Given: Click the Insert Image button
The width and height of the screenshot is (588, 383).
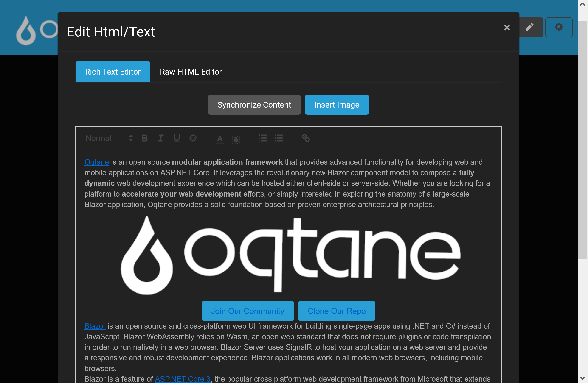Looking at the screenshot, I should pos(337,105).
